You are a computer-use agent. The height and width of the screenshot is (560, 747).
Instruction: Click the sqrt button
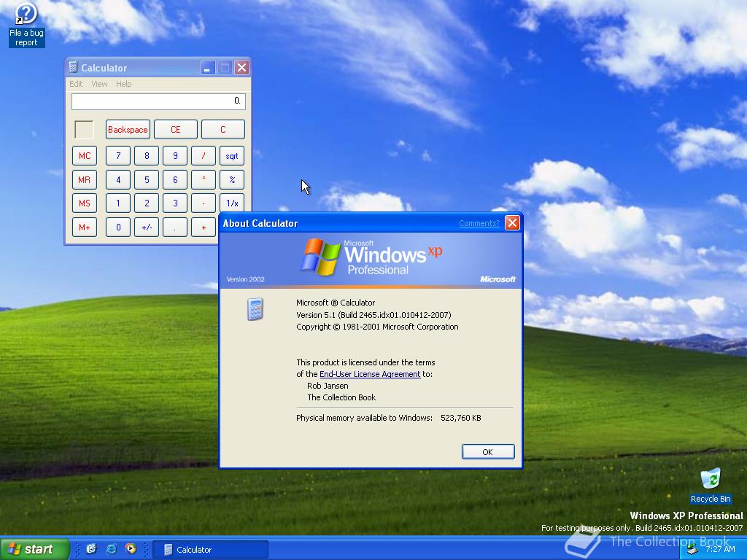[x=232, y=156]
